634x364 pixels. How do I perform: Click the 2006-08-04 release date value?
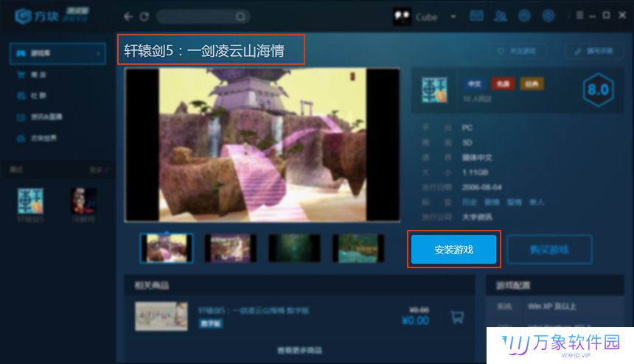(482, 187)
